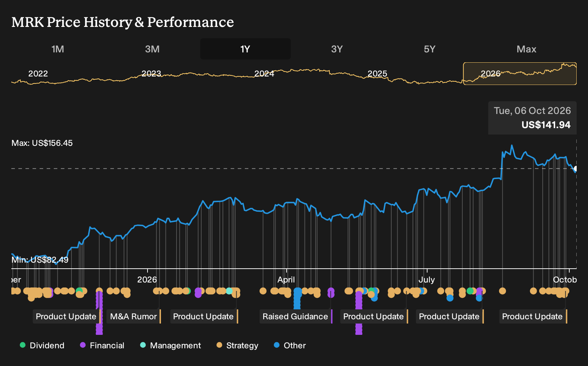Toggle the Financial legend filter
Image resolution: width=588 pixels, height=366 pixels.
tap(102, 345)
